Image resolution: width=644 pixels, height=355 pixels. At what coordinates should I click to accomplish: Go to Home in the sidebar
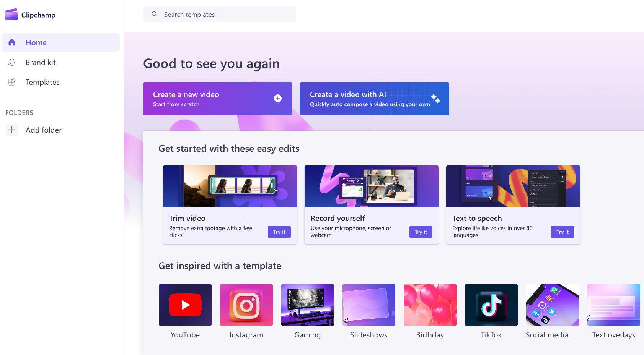[61, 42]
